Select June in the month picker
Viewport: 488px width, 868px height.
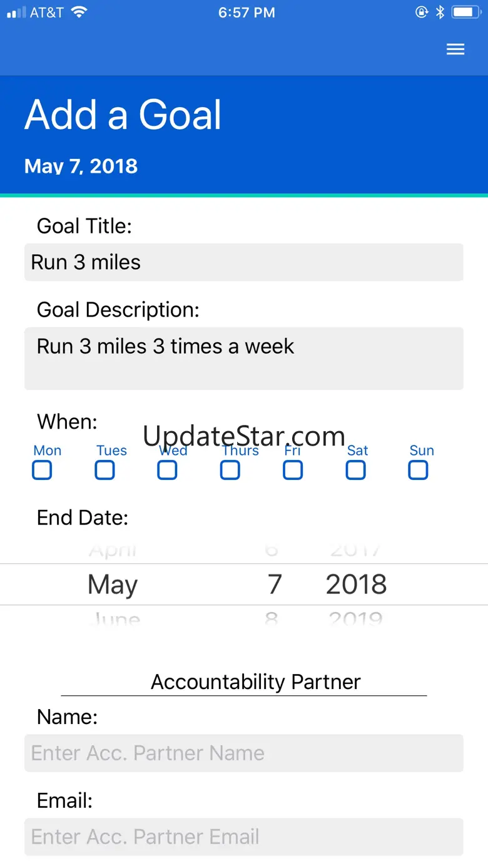[114, 620]
